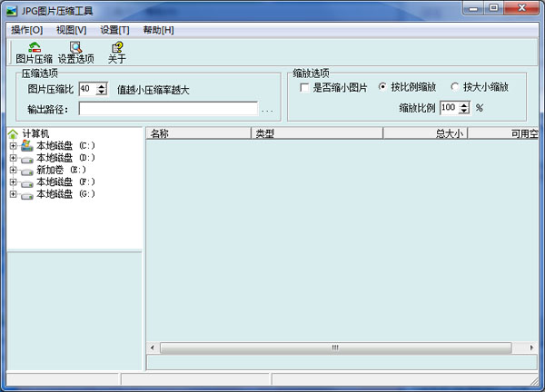
Task: Select the 计算机 home icon node
Action: point(13,133)
